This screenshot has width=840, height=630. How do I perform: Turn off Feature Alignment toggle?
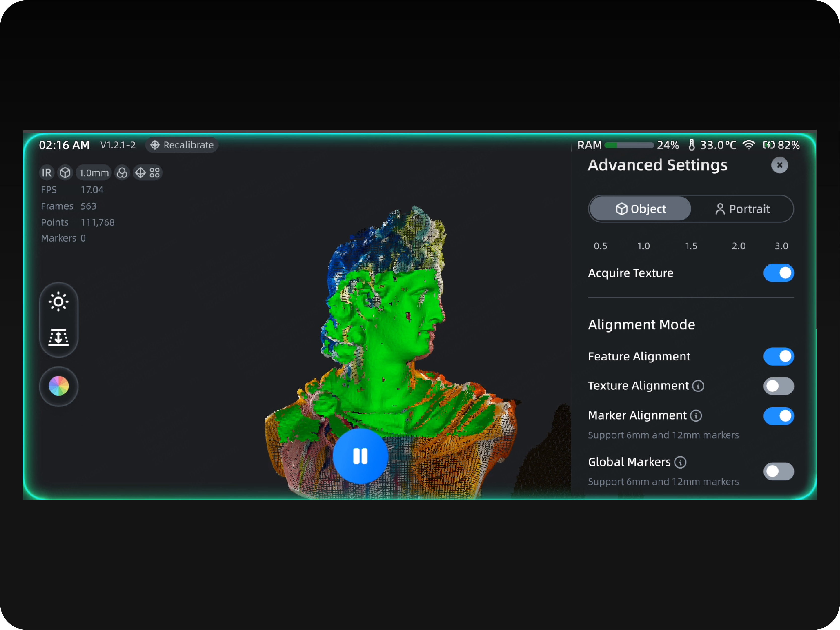click(778, 356)
